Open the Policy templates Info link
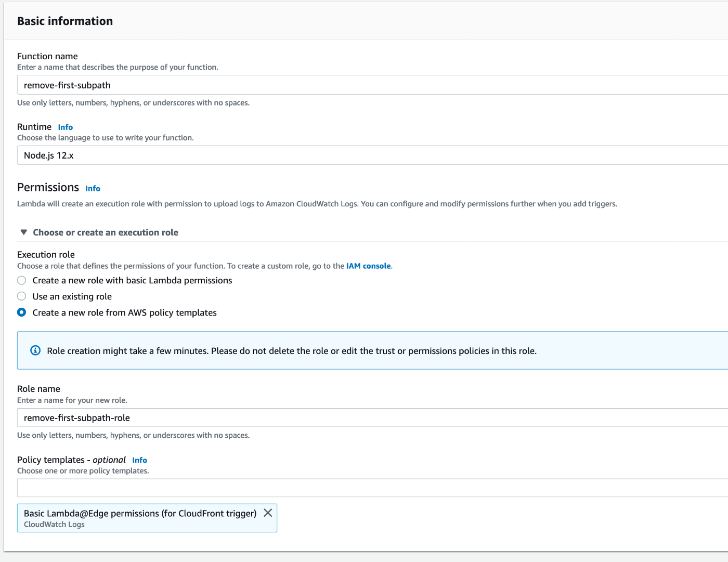The image size is (728, 562). tap(139, 460)
